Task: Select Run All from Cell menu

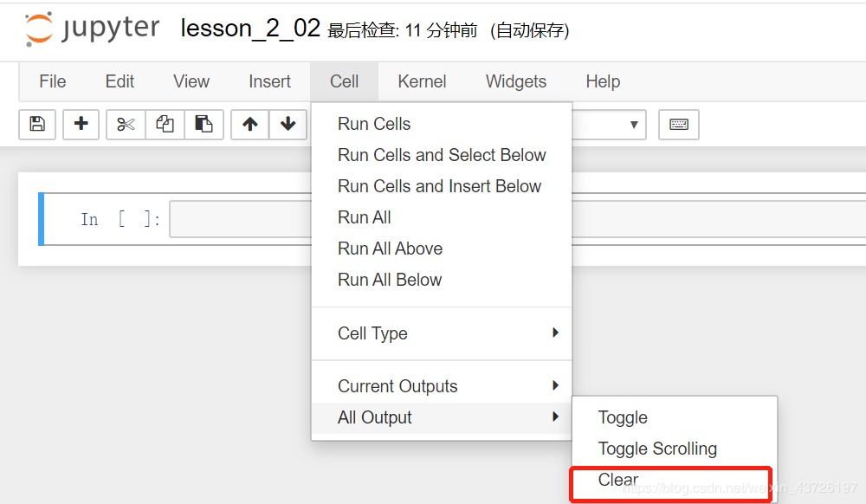Action: 365,217
